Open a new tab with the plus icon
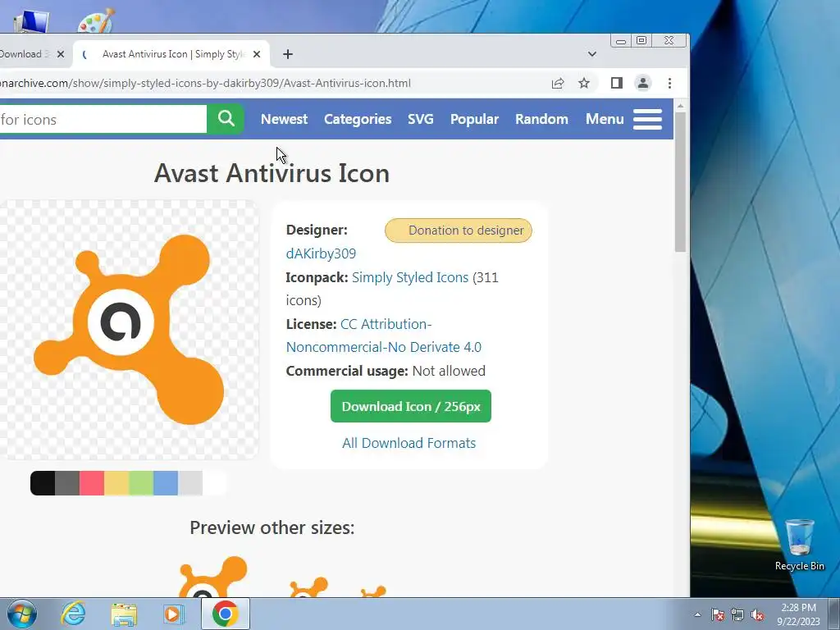 (x=288, y=54)
